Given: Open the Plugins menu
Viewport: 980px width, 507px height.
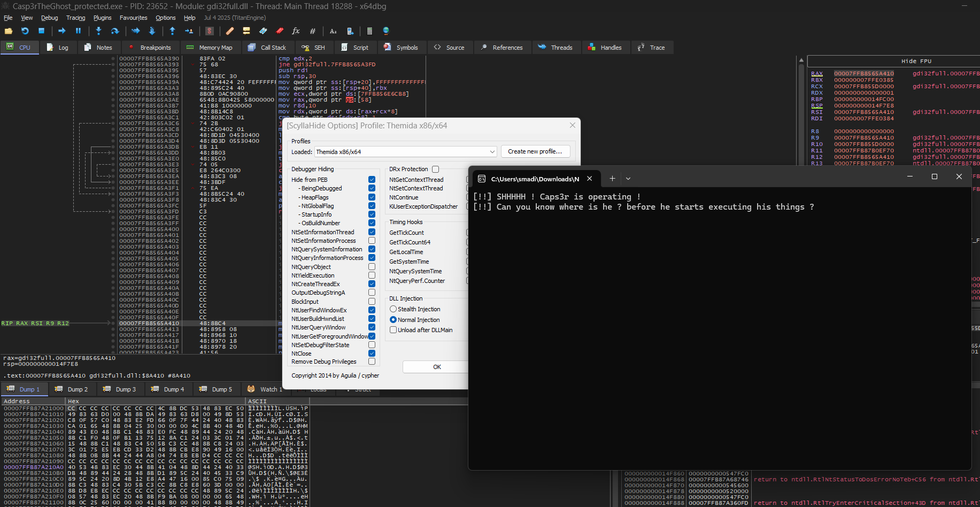Looking at the screenshot, I should pyautogui.click(x=102, y=18).
